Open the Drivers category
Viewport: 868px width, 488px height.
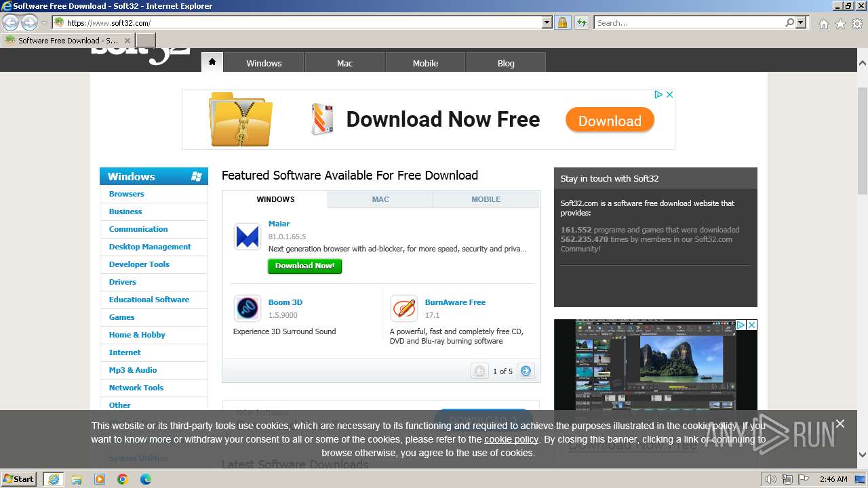pyautogui.click(x=123, y=282)
